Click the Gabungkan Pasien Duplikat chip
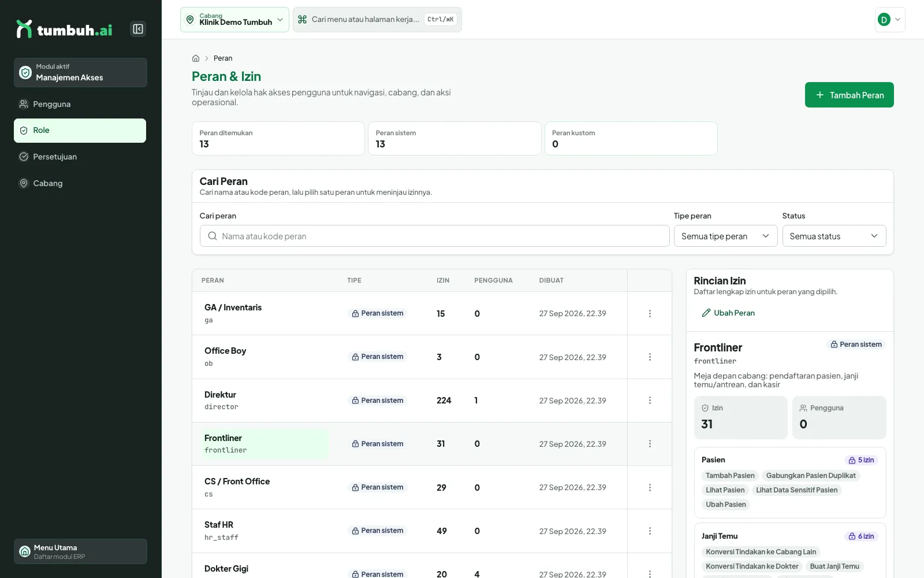The image size is (924, 578). [811, 476]
